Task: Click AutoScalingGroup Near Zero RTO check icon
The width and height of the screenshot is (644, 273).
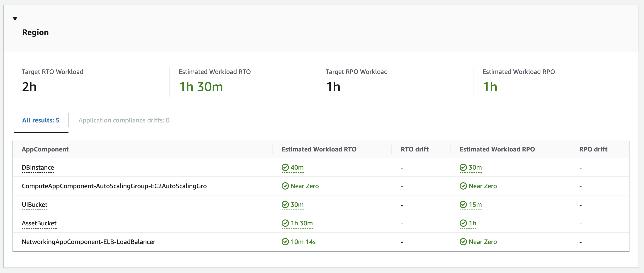Action: 285,186
